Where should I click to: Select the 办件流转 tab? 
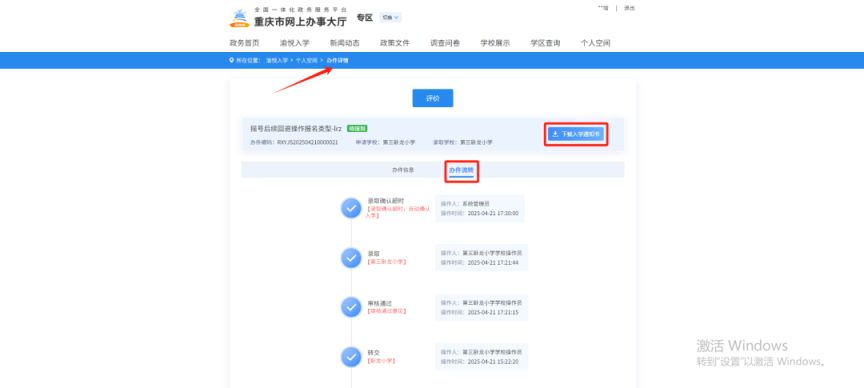pyautogui.click(x=461, y=170)
